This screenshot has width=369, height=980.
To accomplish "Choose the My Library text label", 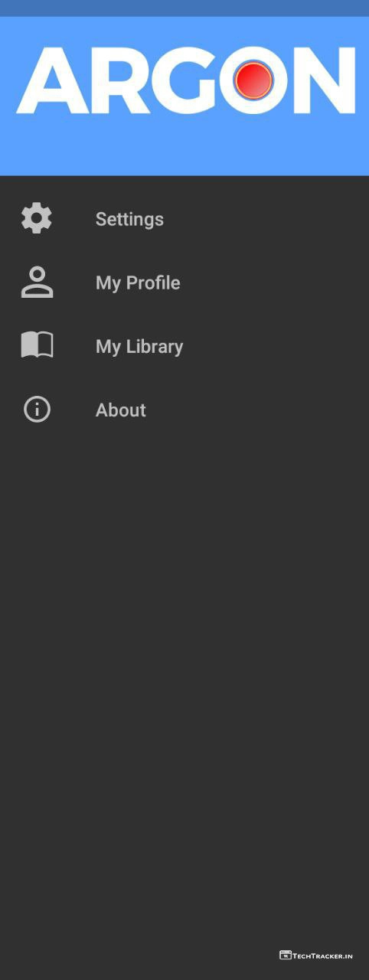I will click(139, 347).
